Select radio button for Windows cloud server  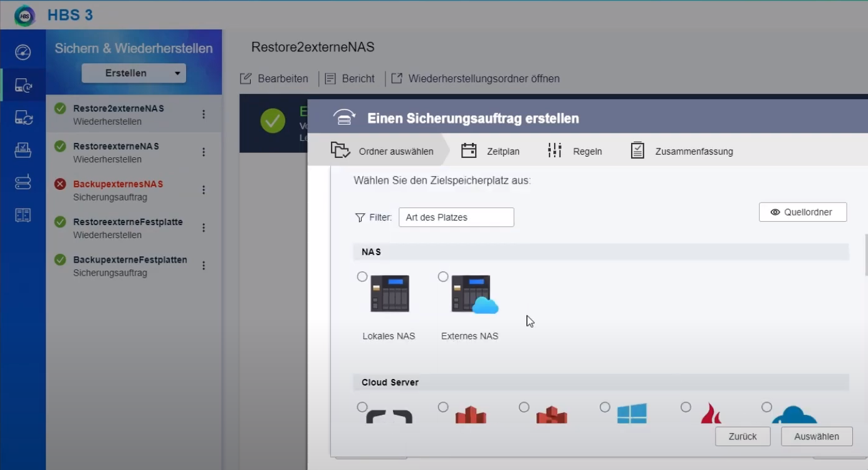click(x=605, y=407)
